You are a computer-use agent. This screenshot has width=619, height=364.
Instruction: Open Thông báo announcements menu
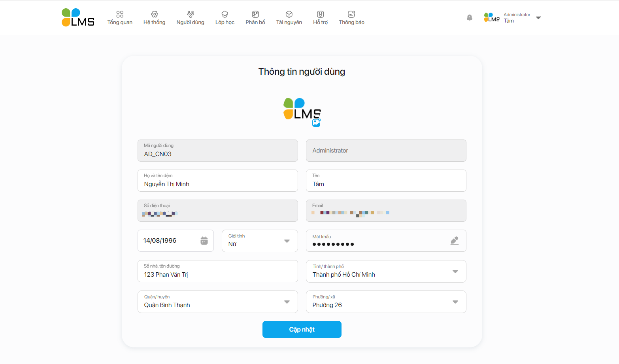coord(351,18)
